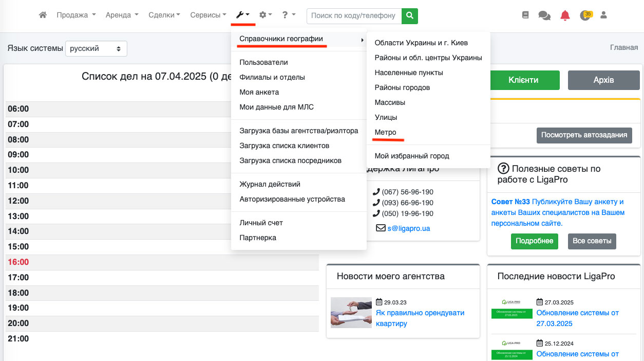Open the handshake news thumbnail

[351, 313]
